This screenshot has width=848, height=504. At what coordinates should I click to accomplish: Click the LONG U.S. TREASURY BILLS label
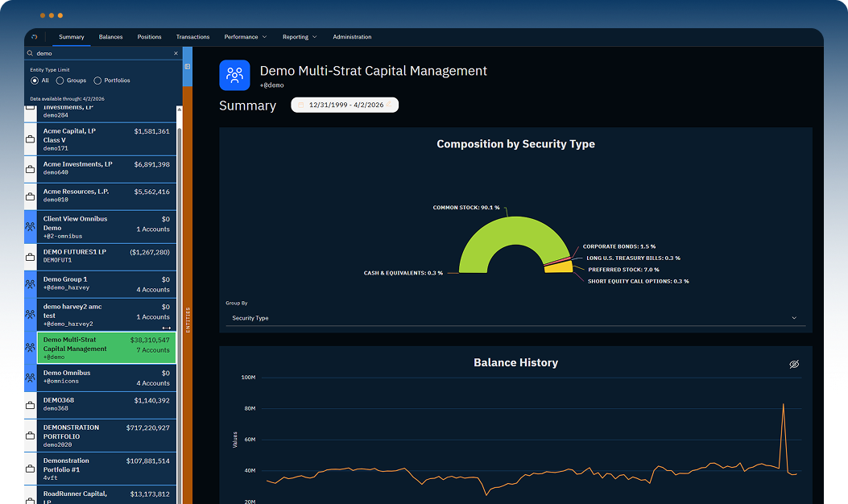pyautogui.click(x=633, y=258)
